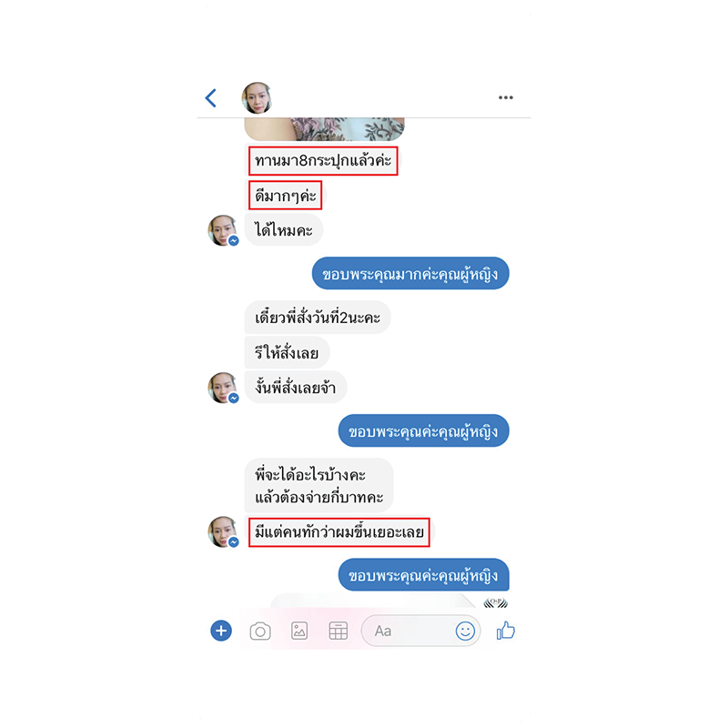Tap the avatar next to งั้นพี่สั่งเลยจ้า
Viewport: 728px width, 728px height.
tap(223, 388)
